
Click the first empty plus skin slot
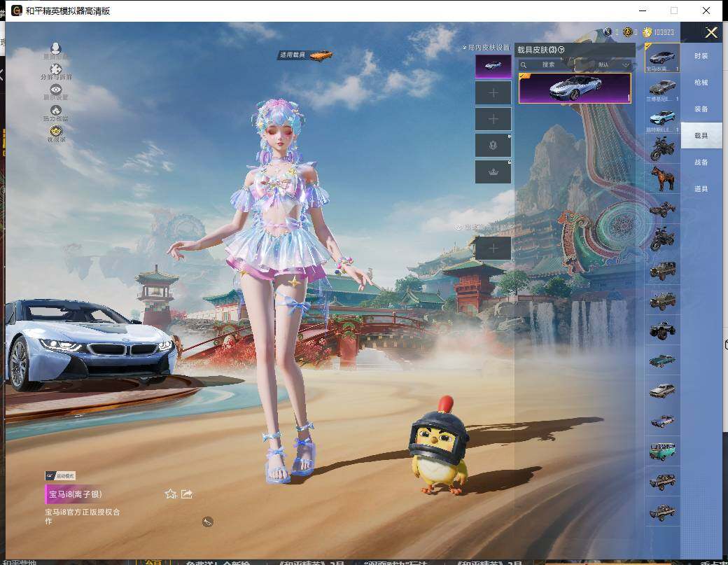tap(493, 93)
